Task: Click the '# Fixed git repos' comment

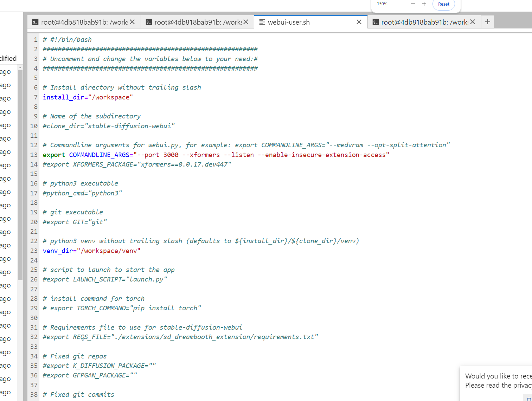Action: click(x=75, y=356)
